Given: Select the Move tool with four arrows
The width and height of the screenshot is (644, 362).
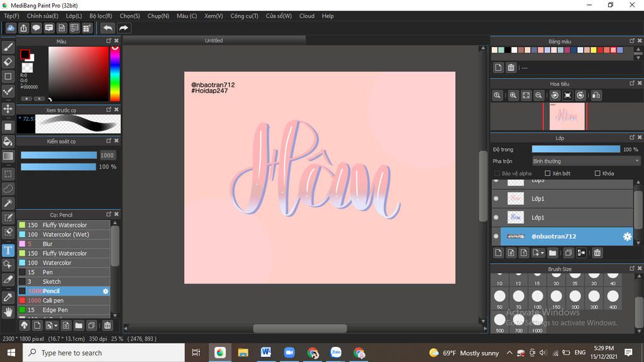Looking at the screenshot, I should (x=8, y=109).
